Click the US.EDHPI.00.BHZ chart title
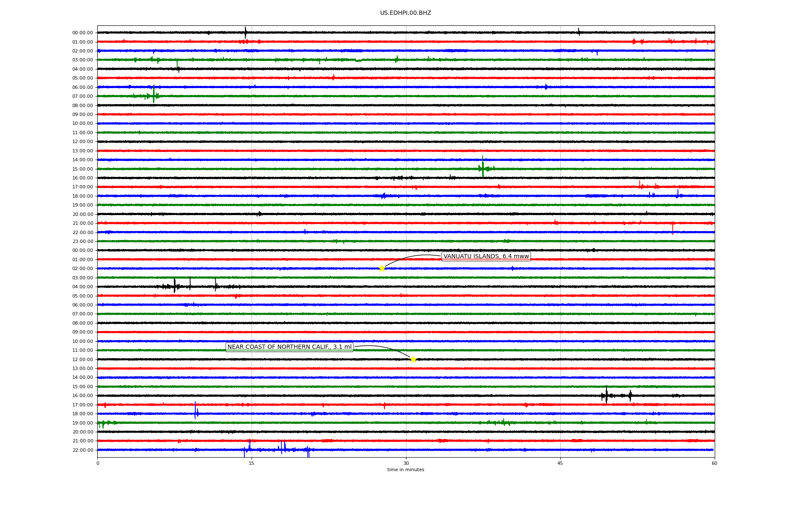Image resolution: width=812 pixels, height=508 pixels. click(x=405, y=13)
